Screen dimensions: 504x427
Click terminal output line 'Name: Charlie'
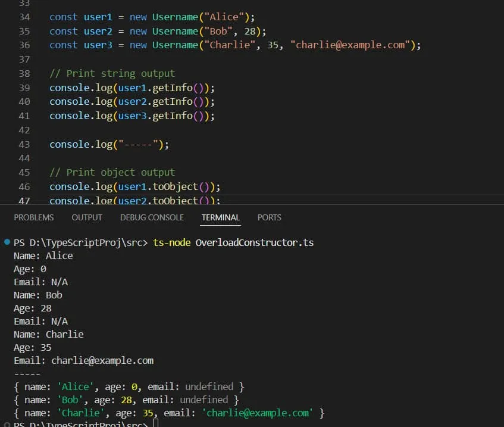(49, 334)
